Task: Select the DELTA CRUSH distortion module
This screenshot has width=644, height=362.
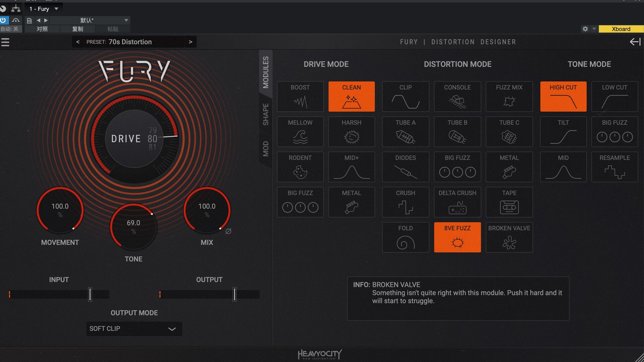Action: [x=458, y=202]
